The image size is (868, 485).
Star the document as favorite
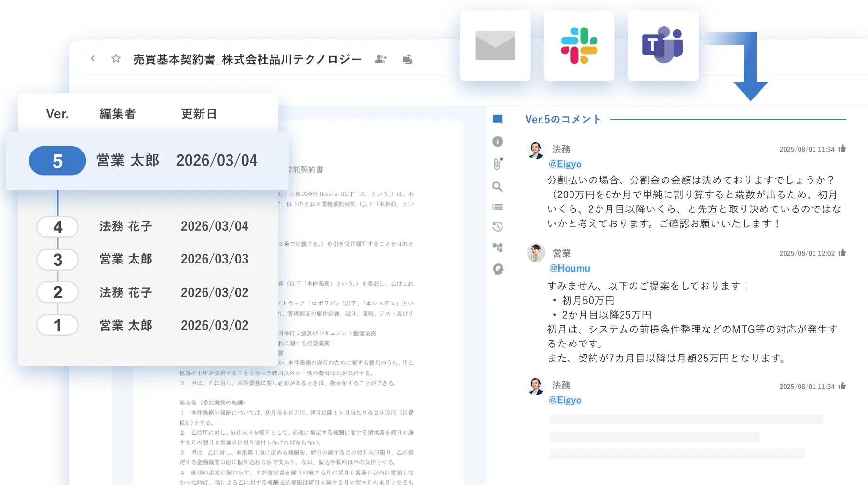(116, 59)
